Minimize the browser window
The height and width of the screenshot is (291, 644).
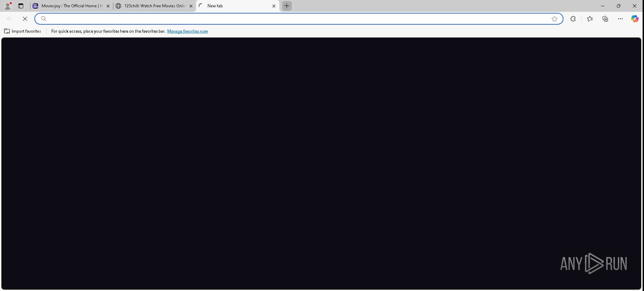tap(603, 6)
